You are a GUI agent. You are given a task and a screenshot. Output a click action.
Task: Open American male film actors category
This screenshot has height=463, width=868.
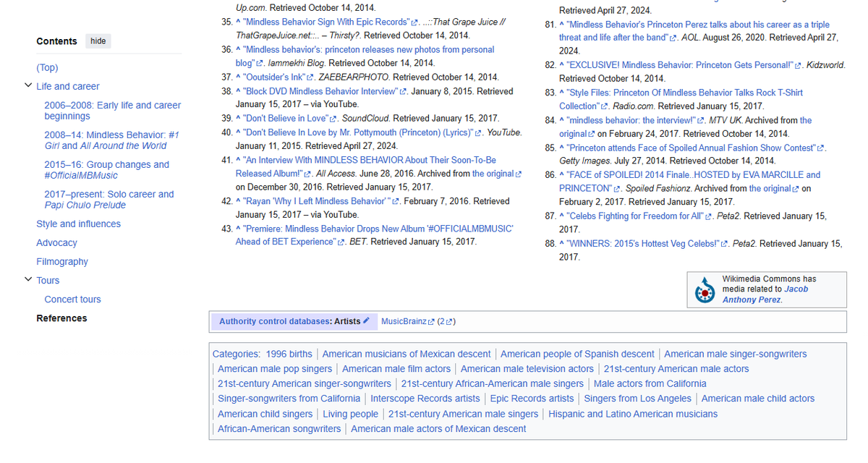396,369
